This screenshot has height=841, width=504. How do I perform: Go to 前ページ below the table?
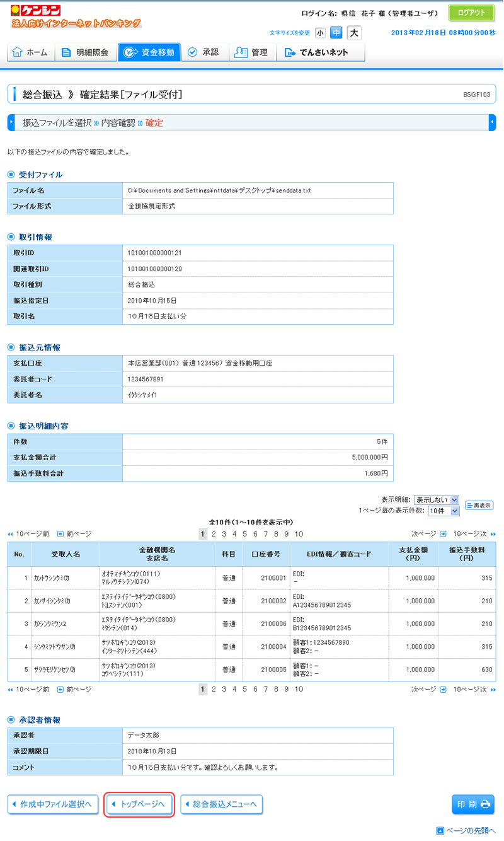[74, 690]
